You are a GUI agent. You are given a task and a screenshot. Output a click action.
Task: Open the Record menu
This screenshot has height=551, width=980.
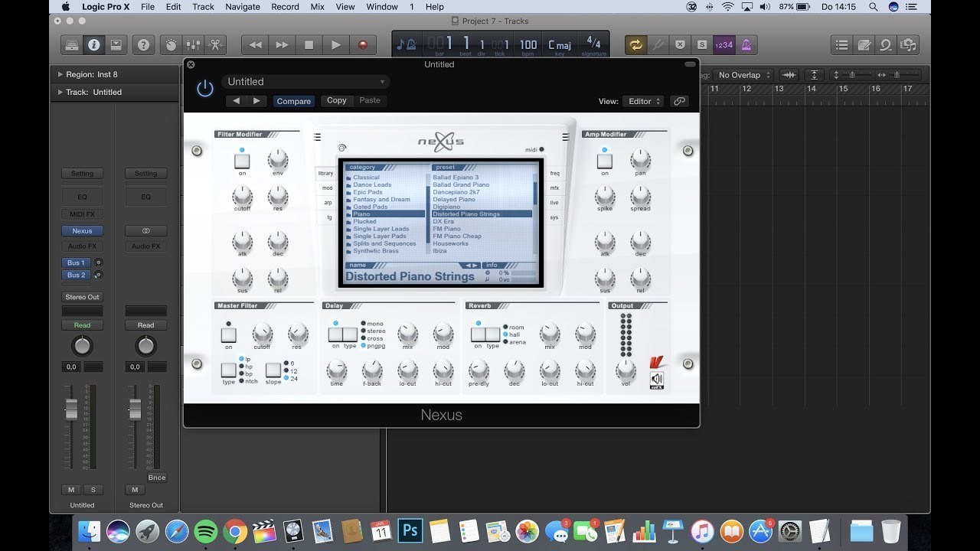pos(285,7)
